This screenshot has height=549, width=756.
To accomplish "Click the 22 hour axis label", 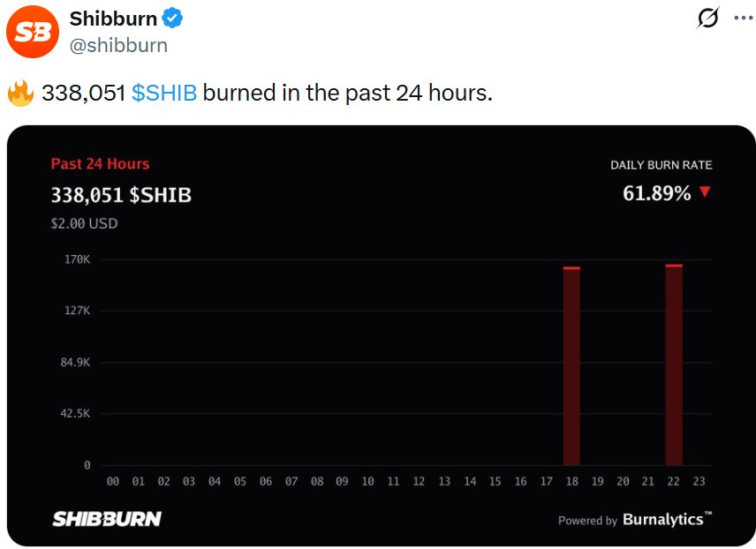I will pyautogui.click(x=674, y=481).
